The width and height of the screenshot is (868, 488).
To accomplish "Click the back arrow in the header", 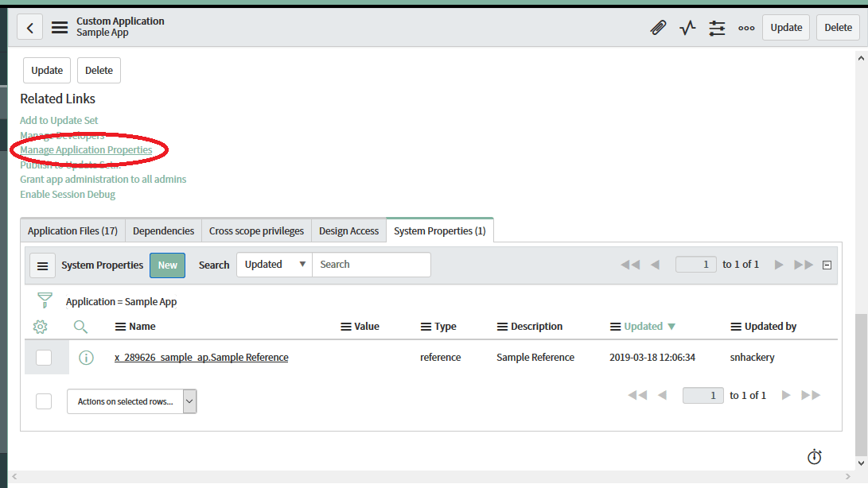I will click(x=29, y=26).
